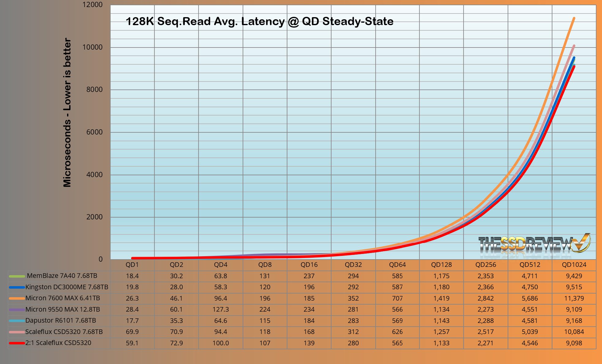Click the Kingston QD16 value 196
This screenshot has height=364, width=602.
tap(309, 287)
